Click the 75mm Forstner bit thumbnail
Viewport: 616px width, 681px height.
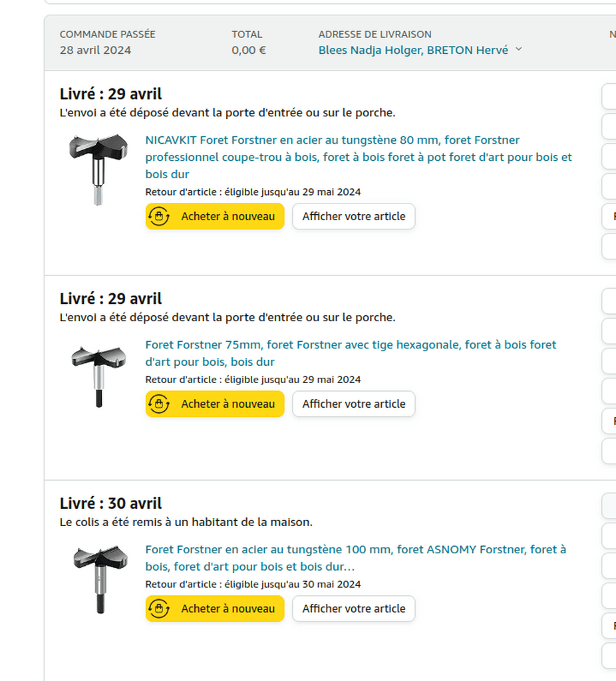98,376
